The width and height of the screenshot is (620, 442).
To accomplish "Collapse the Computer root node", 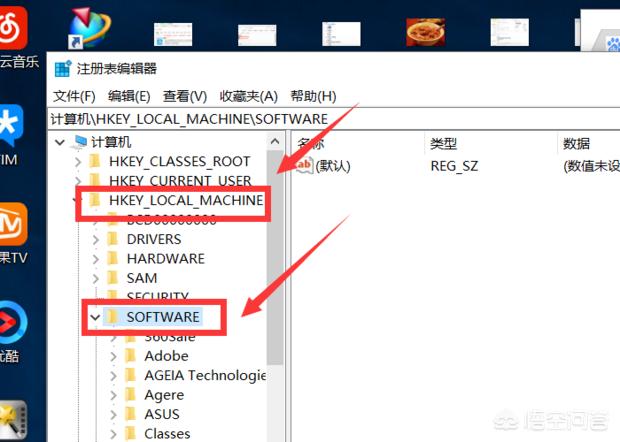I will (x=62, y=143).
